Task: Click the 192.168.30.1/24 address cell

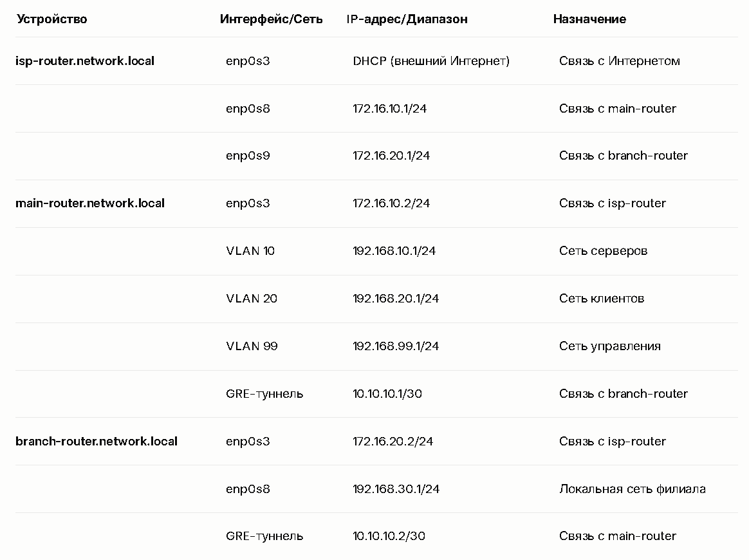Action: coord(396,489)
